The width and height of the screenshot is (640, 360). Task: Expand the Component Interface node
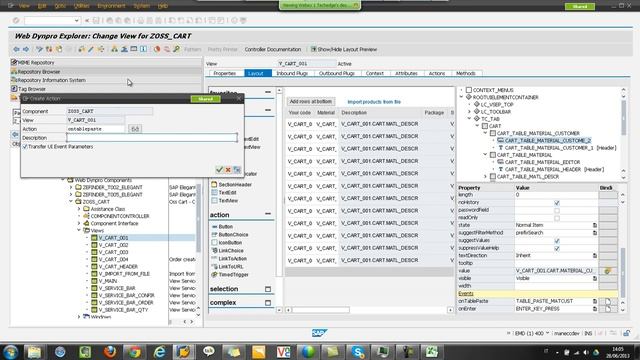pos(79,224)
